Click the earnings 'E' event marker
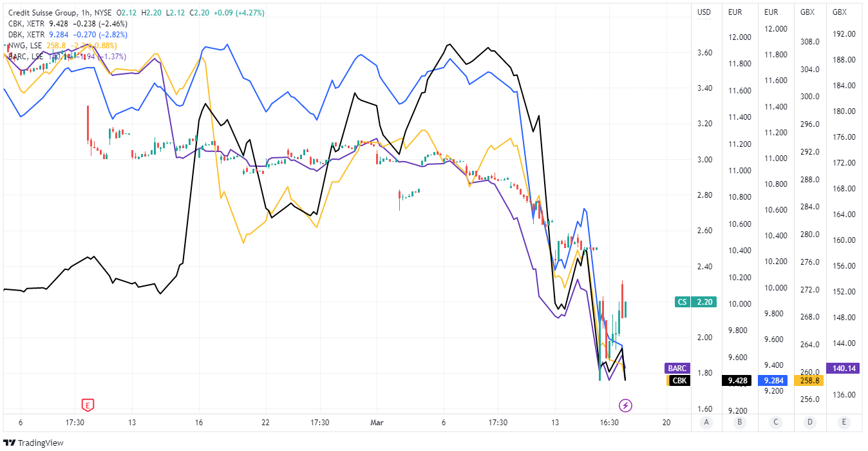Screen dimensions: 868x451 coord(88,405)
